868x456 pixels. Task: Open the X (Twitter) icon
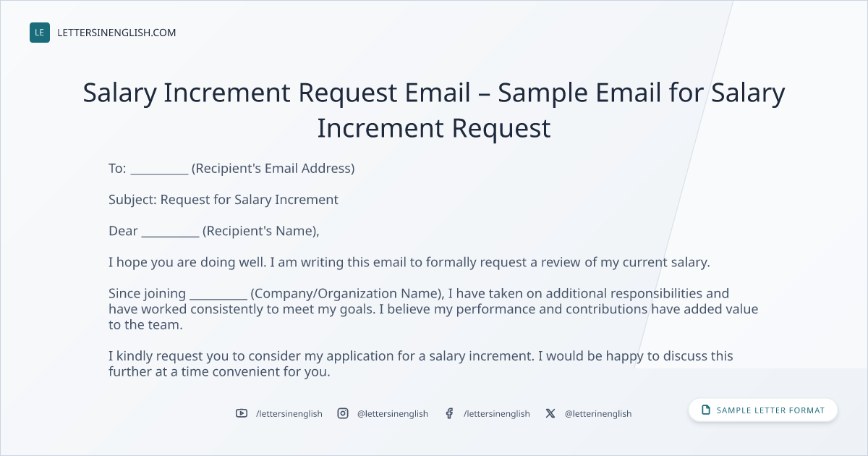pyautogui.click(x=550, y=413)
